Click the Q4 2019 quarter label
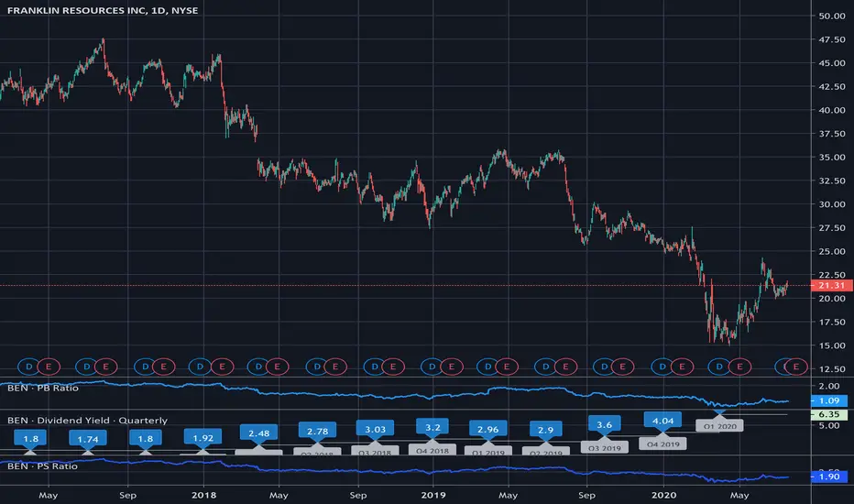854x504 pixels. point(662,444)
